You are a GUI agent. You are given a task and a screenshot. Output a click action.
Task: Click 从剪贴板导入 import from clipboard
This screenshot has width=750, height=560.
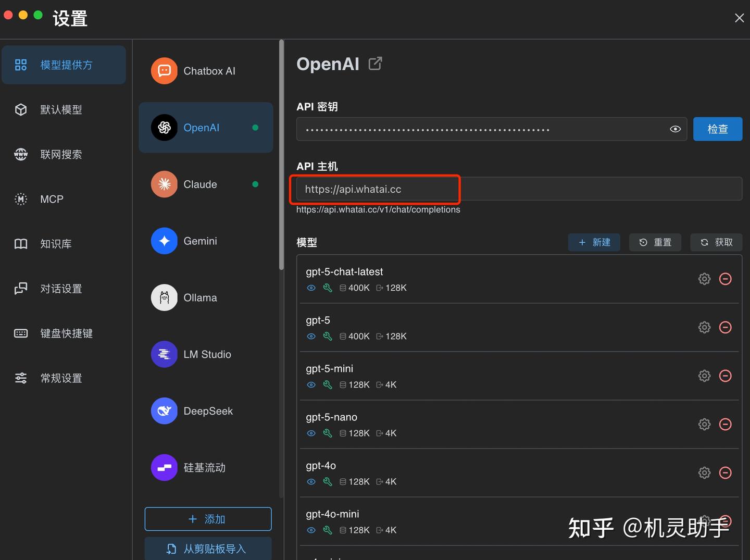tap(208, 549)
